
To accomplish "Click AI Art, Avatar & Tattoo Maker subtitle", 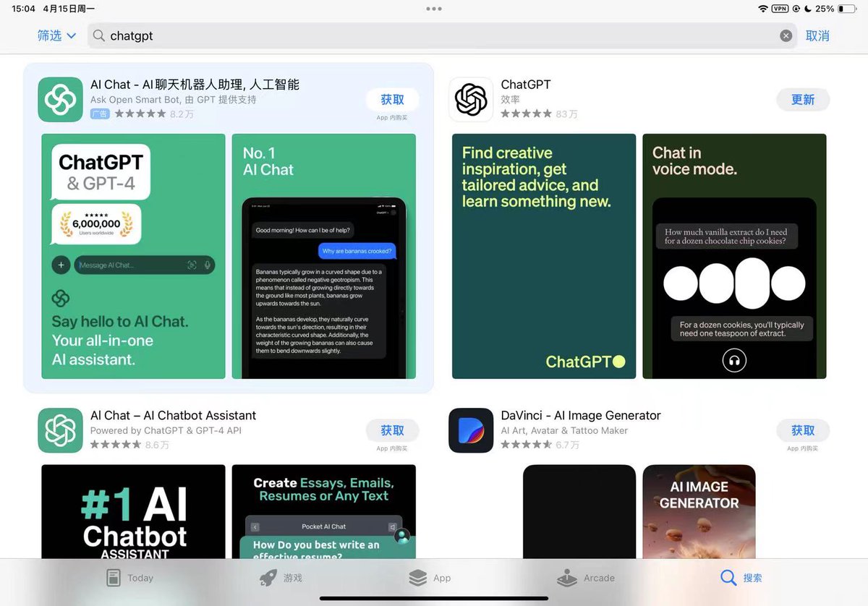I will coord(564,430).
